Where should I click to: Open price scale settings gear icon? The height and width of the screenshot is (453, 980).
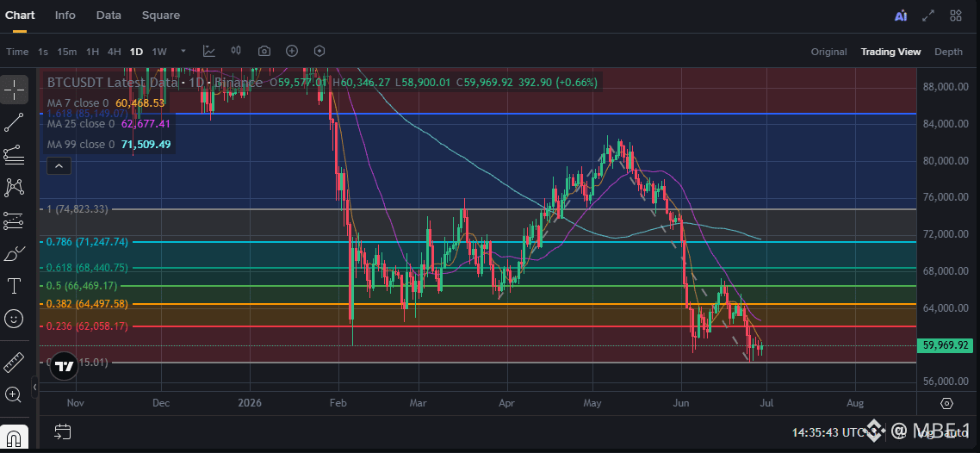[x=947, y=403]
